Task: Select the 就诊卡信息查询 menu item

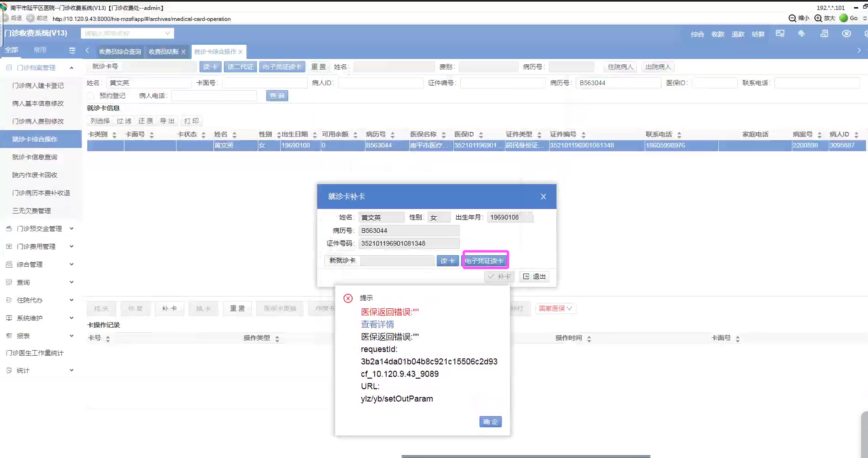Action: click(35, 157)
